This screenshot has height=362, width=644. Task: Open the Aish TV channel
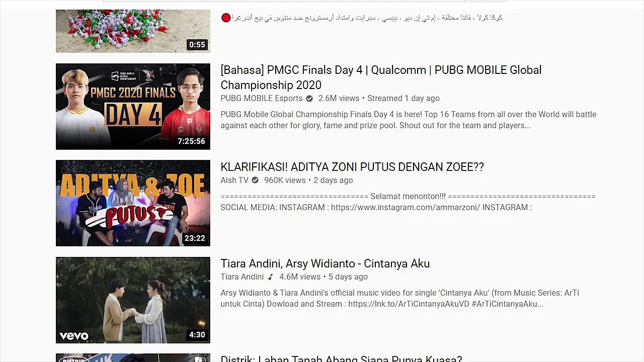(x=234, y=180)
